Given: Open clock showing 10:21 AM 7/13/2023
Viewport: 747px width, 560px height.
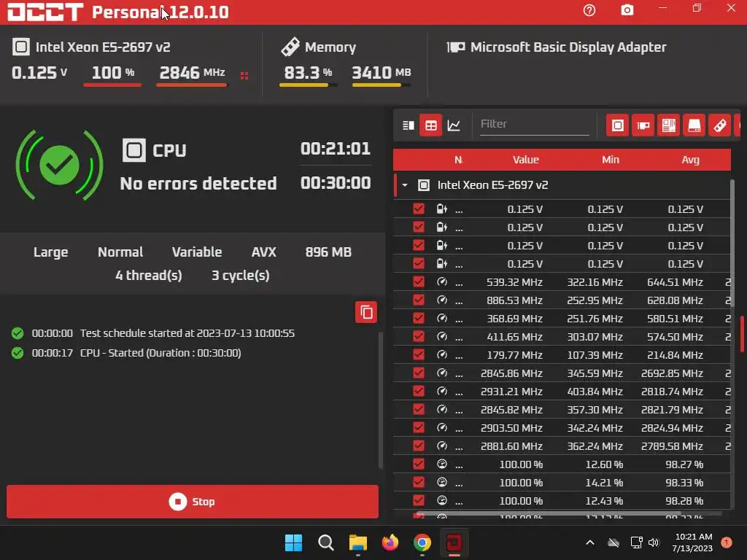Looking at the screenshot, I should click(692, 542).
